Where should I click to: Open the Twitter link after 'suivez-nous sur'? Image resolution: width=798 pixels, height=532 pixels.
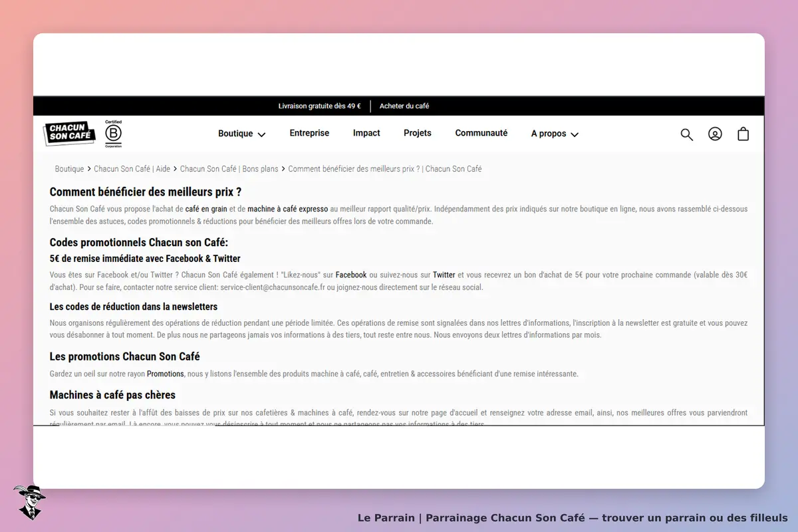(x=444, y=275)
